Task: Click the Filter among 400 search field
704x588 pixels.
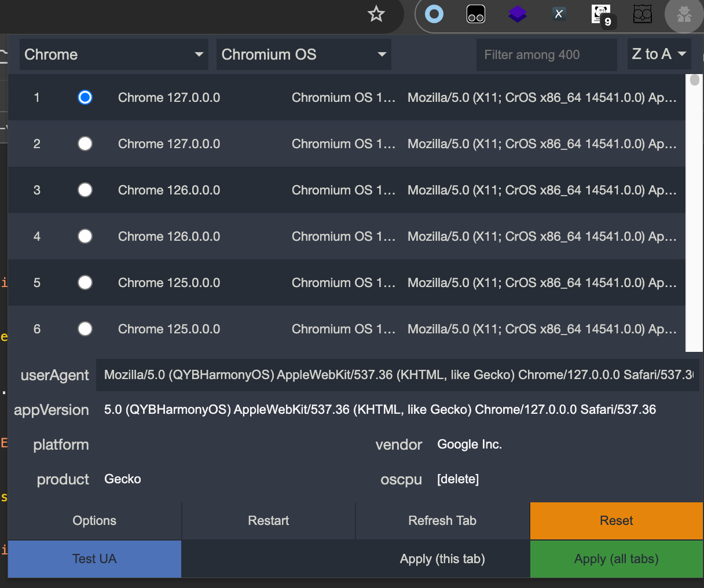Action: 547,54
